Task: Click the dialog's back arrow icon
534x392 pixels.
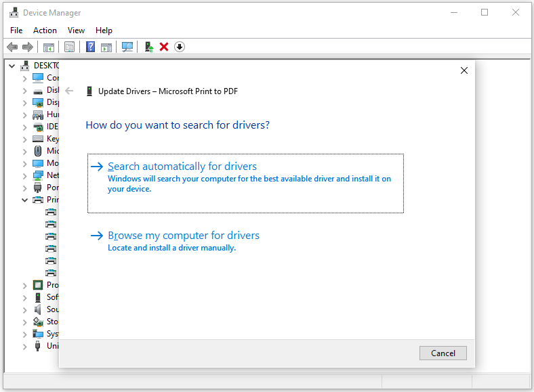Action: [x=69, y=91]
